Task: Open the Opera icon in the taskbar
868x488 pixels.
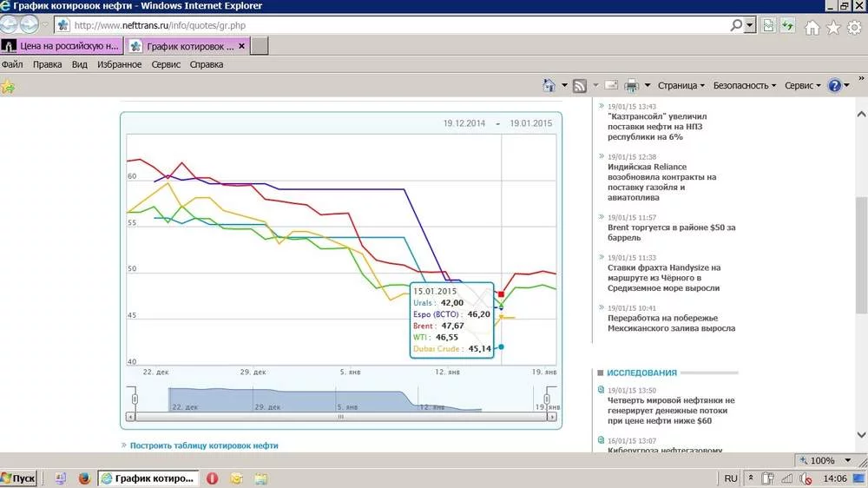Action: pyautogui.click(x=212, y=478)
